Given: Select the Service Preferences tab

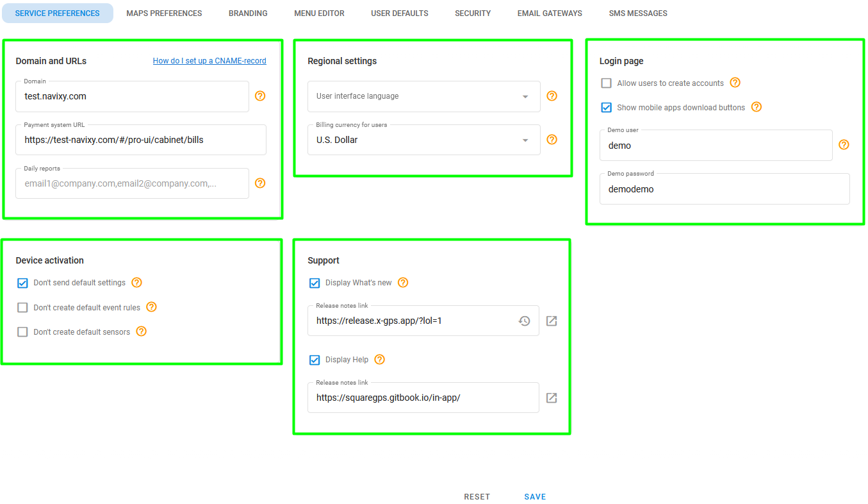Looking at the screenshot, I should (58, 13).
